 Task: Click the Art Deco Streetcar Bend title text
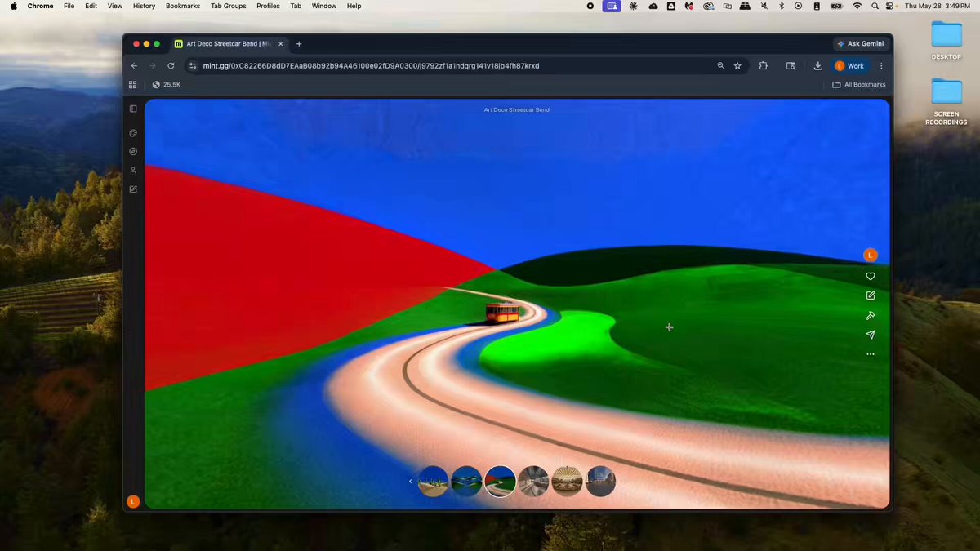(517, 109)
